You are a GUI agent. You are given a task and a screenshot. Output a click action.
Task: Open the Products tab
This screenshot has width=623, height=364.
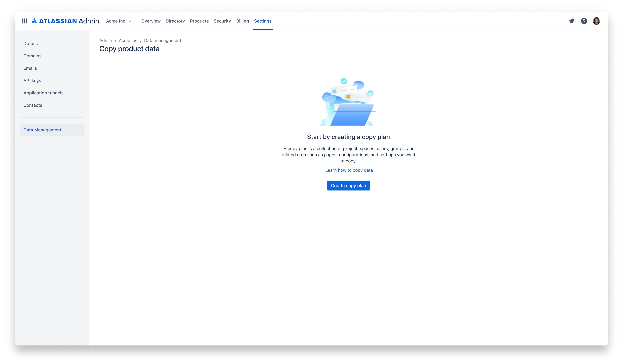click(199, 21)
